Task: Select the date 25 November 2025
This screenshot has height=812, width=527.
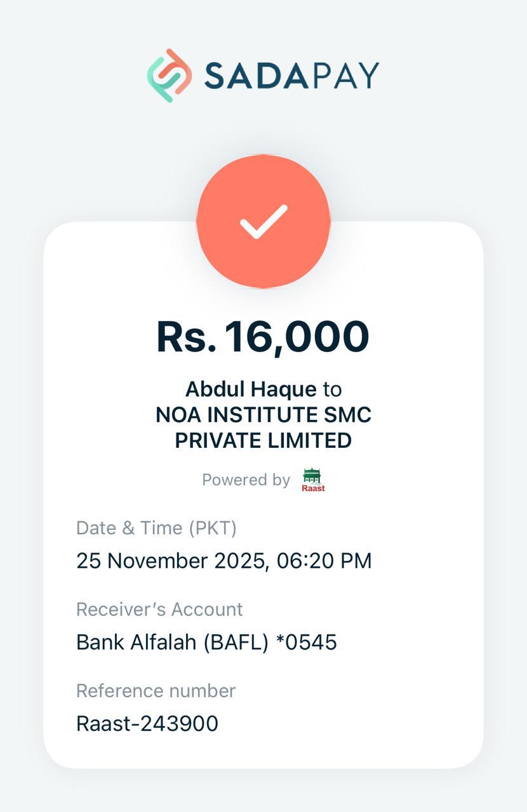Action: pyautogui.click(x=171, y=561)
